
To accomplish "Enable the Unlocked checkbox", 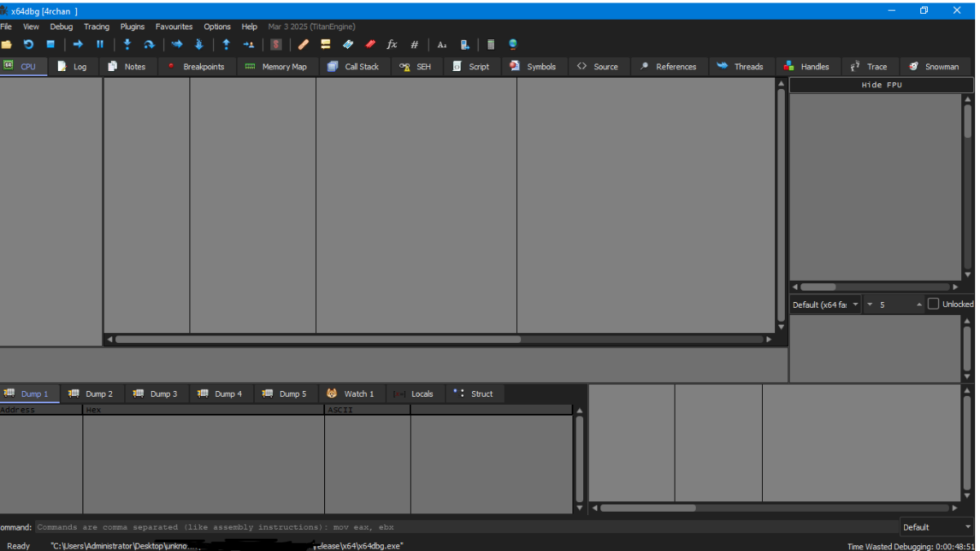I will click(933, 304).
